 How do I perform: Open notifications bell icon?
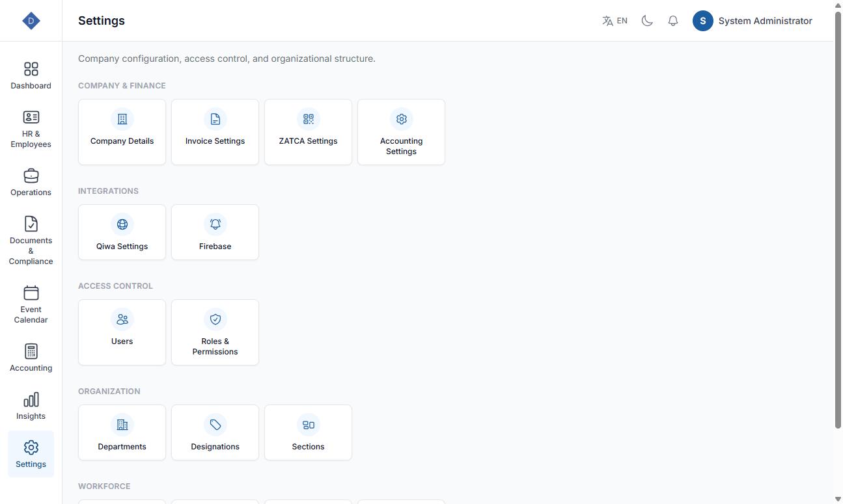coord(673,21)
